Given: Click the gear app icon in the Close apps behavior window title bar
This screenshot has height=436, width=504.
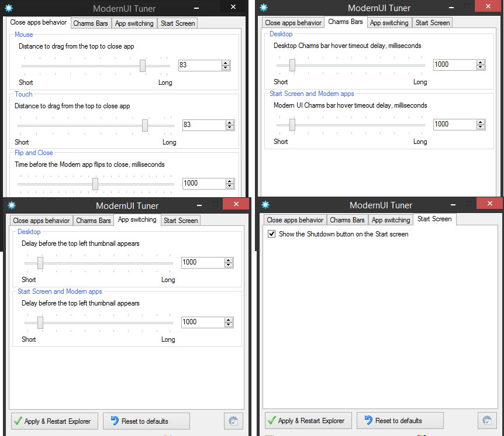Looking at the screenshot, I should click(x=9, y=8).
